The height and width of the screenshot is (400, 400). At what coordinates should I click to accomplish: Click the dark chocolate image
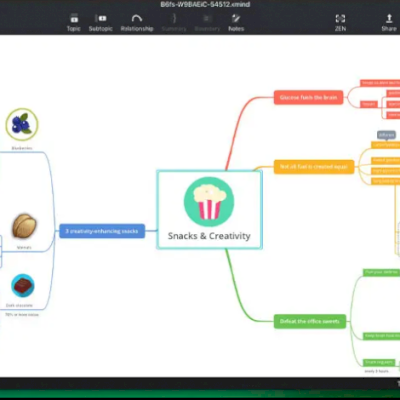coord(23,286)
